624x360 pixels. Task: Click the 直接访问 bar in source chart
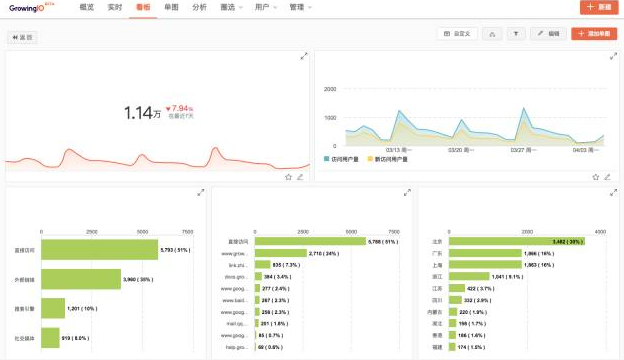99,250
